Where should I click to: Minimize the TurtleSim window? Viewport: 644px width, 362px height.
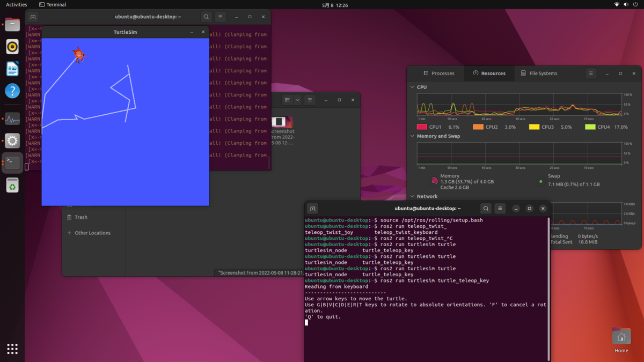(192, 32)
